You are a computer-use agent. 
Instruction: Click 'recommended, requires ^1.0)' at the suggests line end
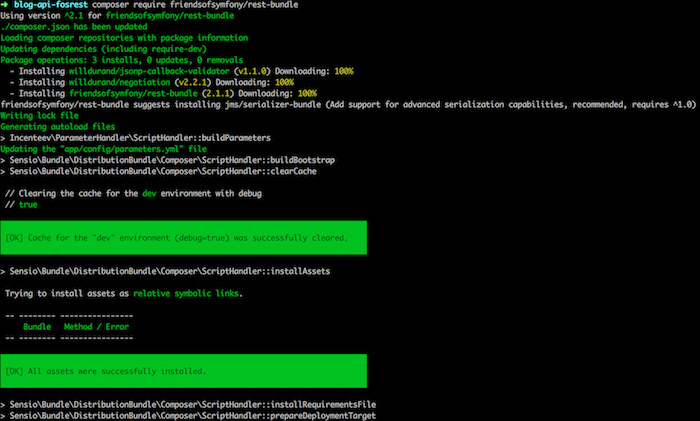tap(634, 105)
